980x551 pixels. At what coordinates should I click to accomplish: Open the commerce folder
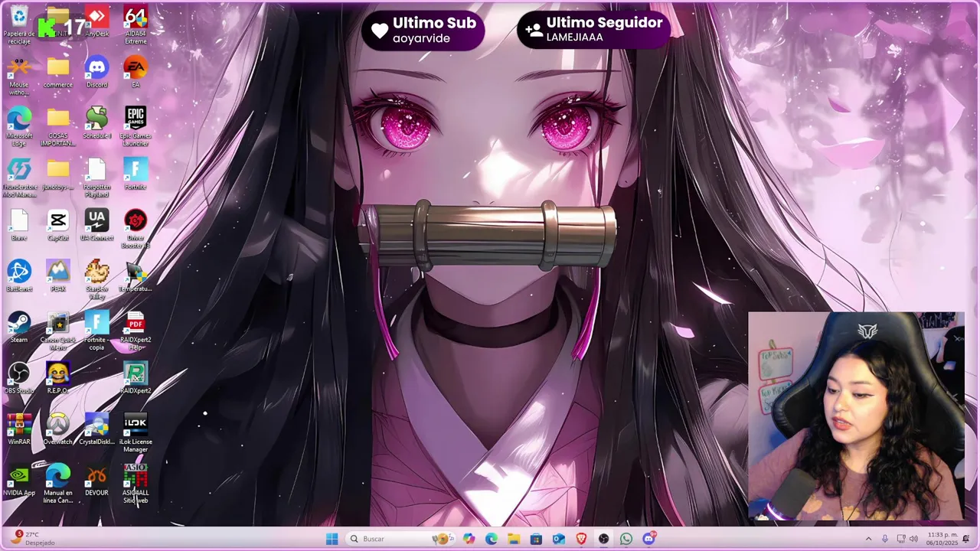point(58,74)
